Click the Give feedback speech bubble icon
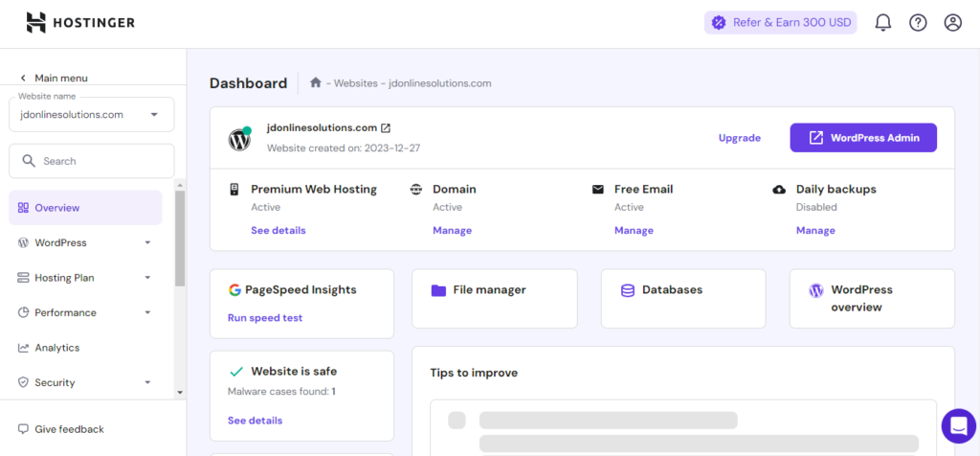 (23, 429)
